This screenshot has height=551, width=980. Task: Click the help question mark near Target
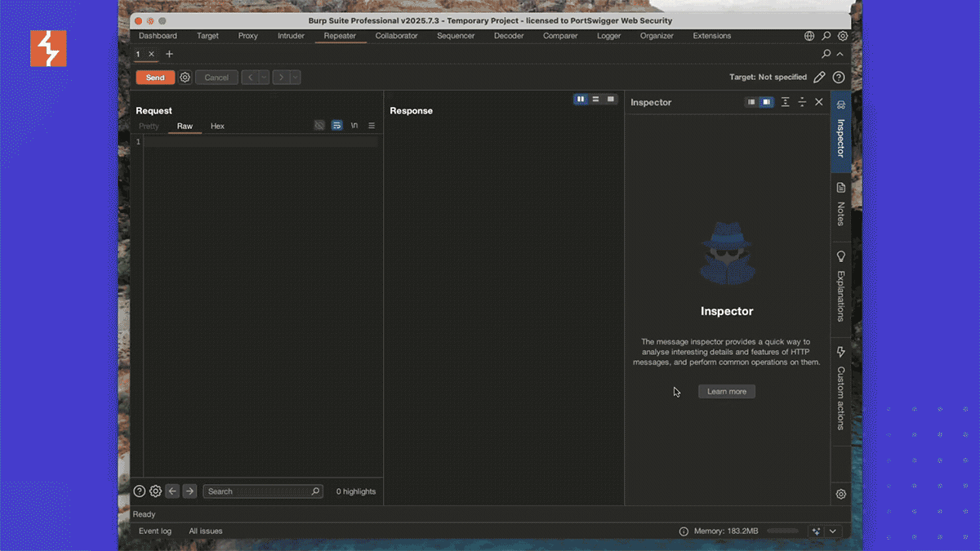[x=838, y=77]
